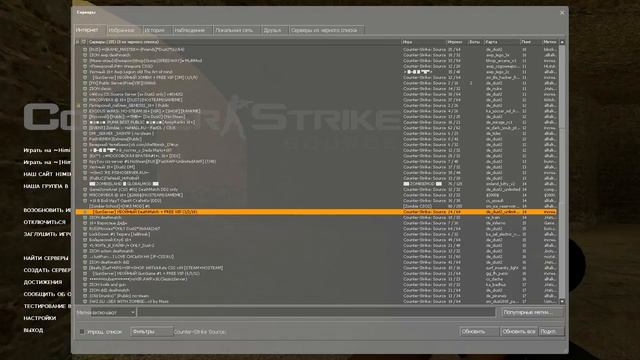The height and width of the screenshot is (360, 640).
Task: Select the Наблюдение tab
Action: tap(192, 30)
